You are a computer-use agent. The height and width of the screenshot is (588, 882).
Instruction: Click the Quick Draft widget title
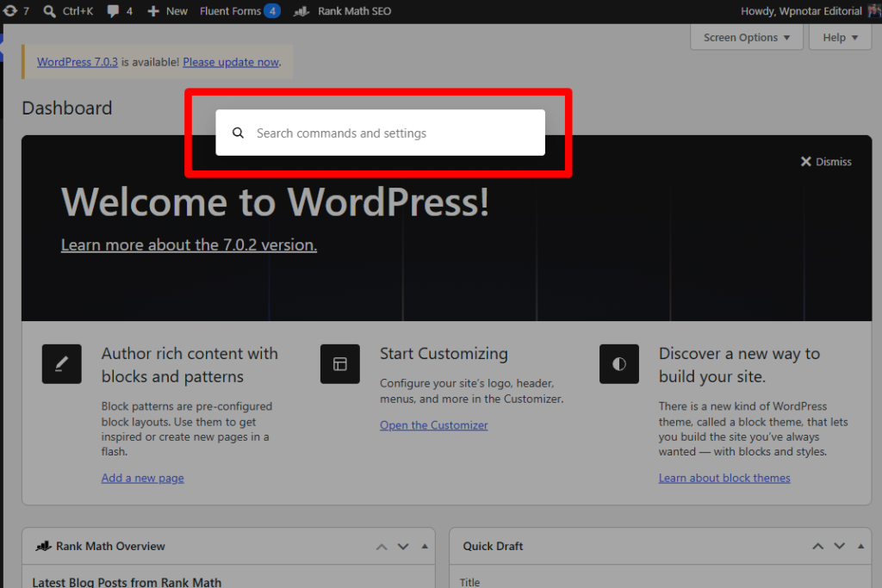click(493, 547)
